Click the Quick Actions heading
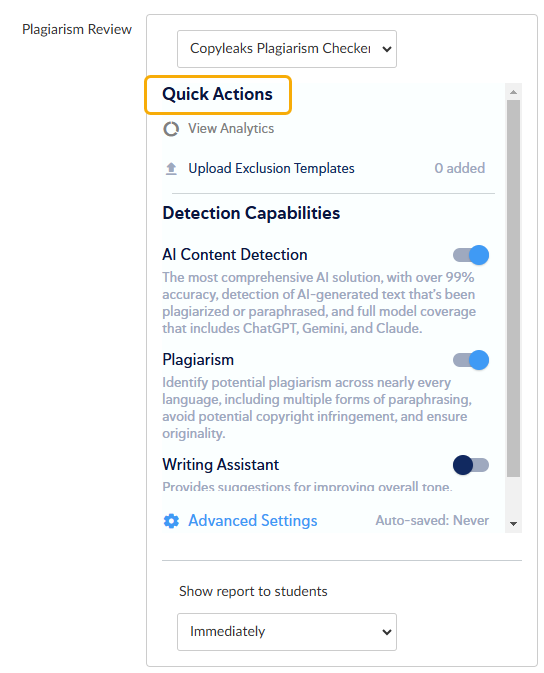544x673 pixels. point(217,94)
